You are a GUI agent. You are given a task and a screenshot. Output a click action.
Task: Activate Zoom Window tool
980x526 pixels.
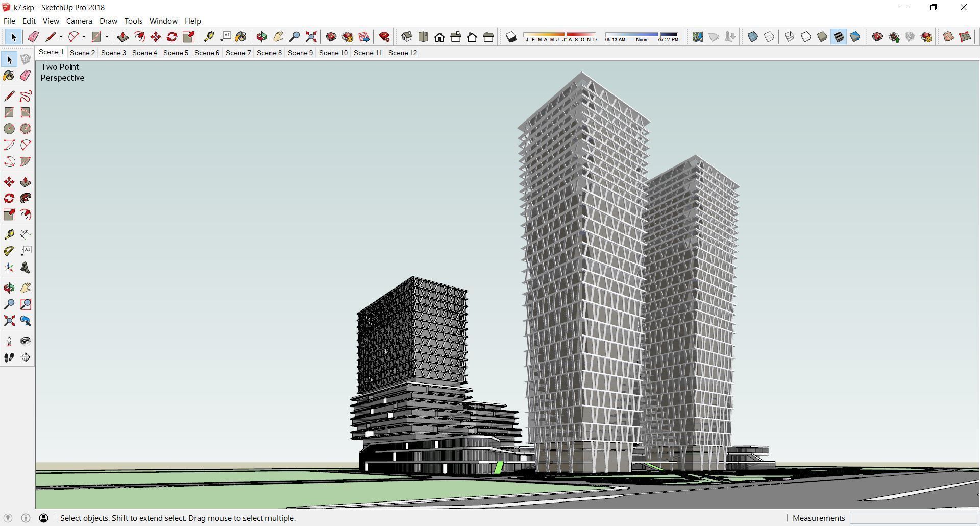26,304
